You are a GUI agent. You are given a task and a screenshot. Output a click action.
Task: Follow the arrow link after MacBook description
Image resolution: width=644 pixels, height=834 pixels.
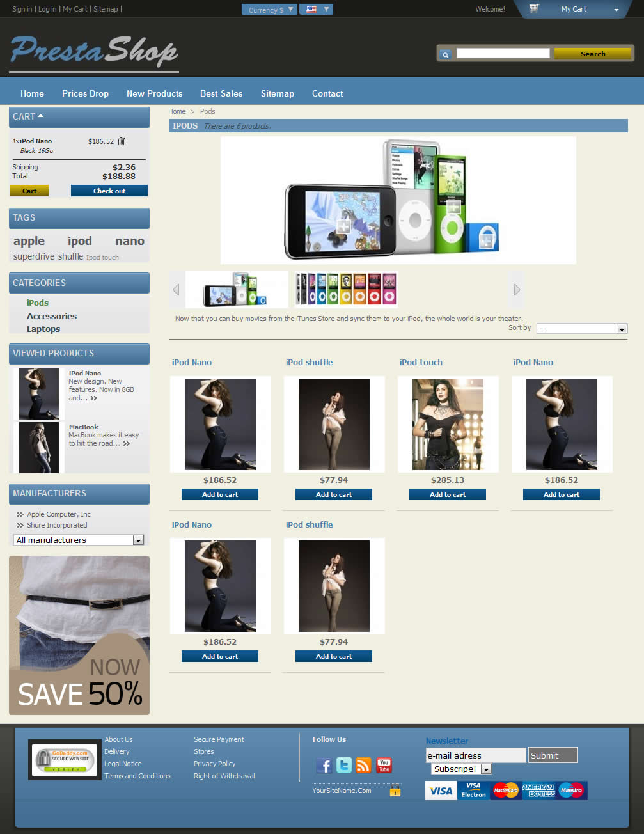tap(127, 443)
